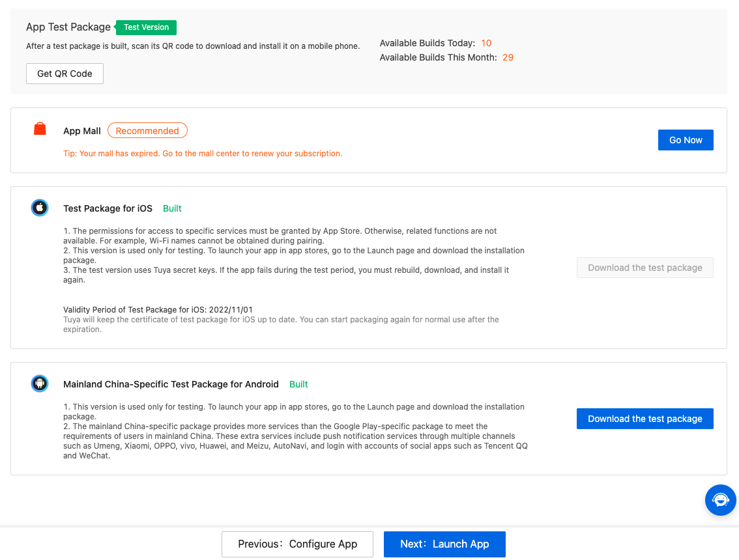
Task: Click the Available Builds This Month count
Action: click(508, 57)
